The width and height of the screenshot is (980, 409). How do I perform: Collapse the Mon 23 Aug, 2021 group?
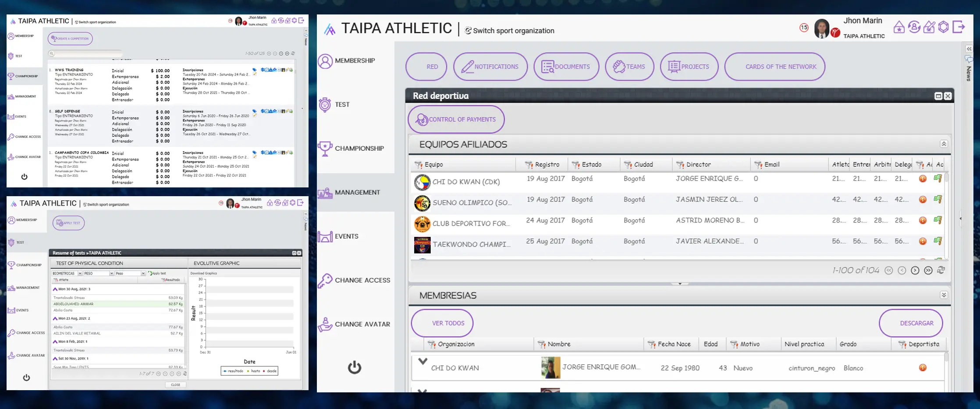[55, 318]
